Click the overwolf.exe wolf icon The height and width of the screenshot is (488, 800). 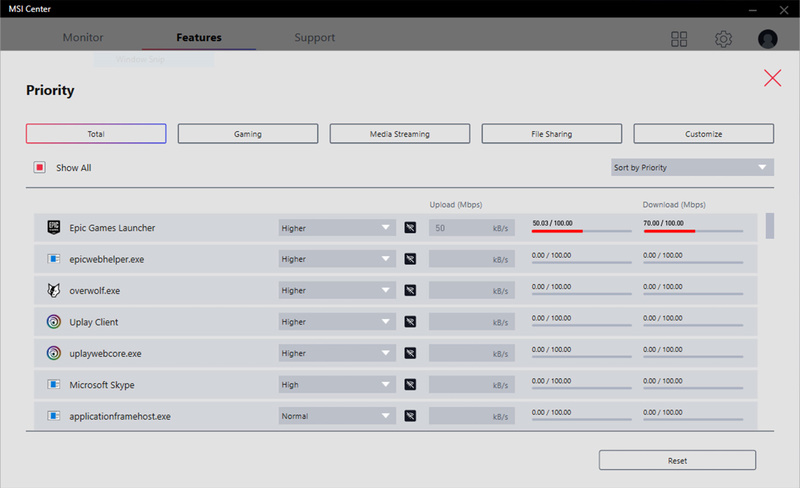point(54,291)
